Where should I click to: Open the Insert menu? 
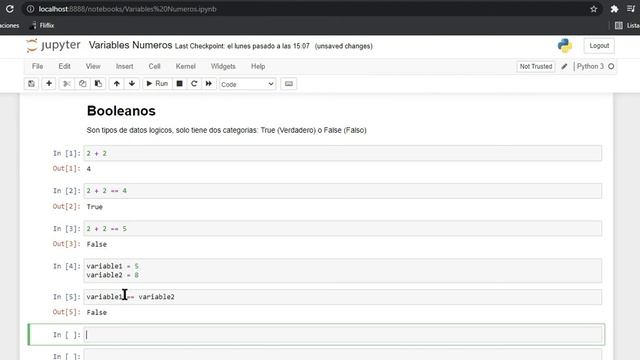[x=124, y=66]
